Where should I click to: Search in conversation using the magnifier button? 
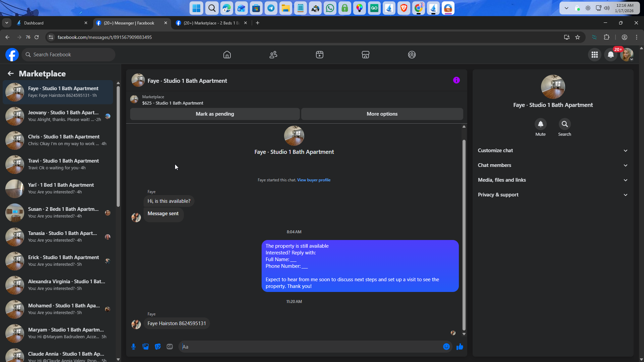[x=565, y=124]
